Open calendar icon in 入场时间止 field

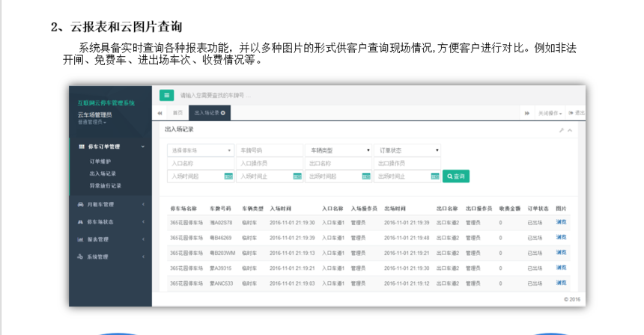click(297, 176)
